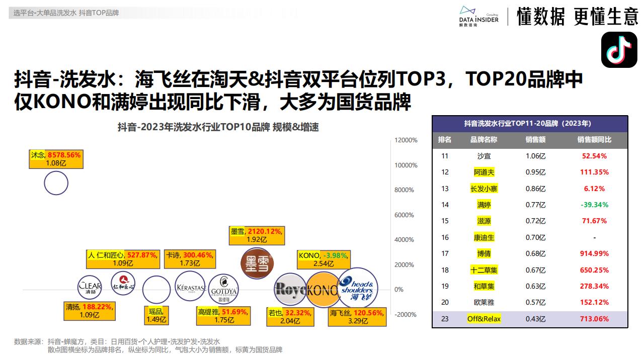
Task: Click the 墨雪 brown brand bubble
Action: click(x=257, y=264)
